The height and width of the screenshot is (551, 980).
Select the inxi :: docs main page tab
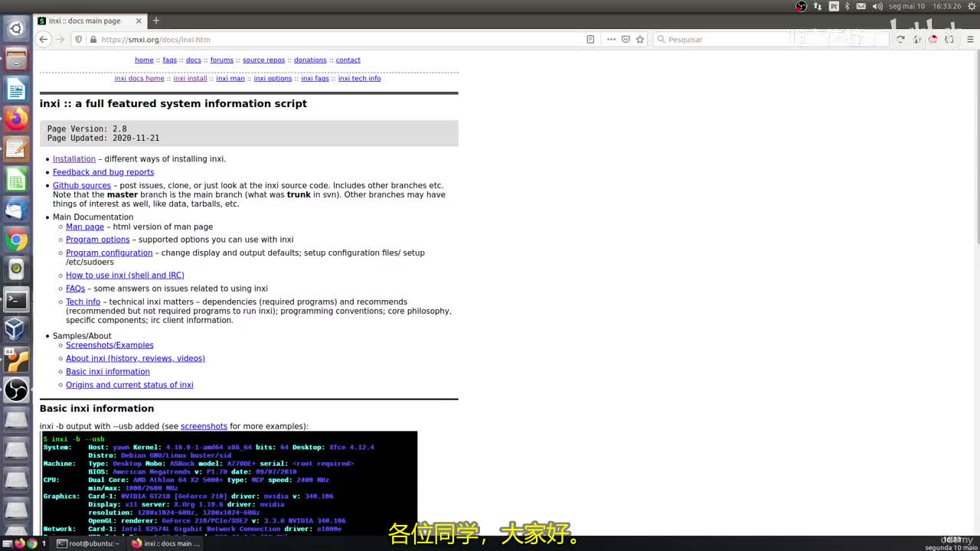point(90,21)
